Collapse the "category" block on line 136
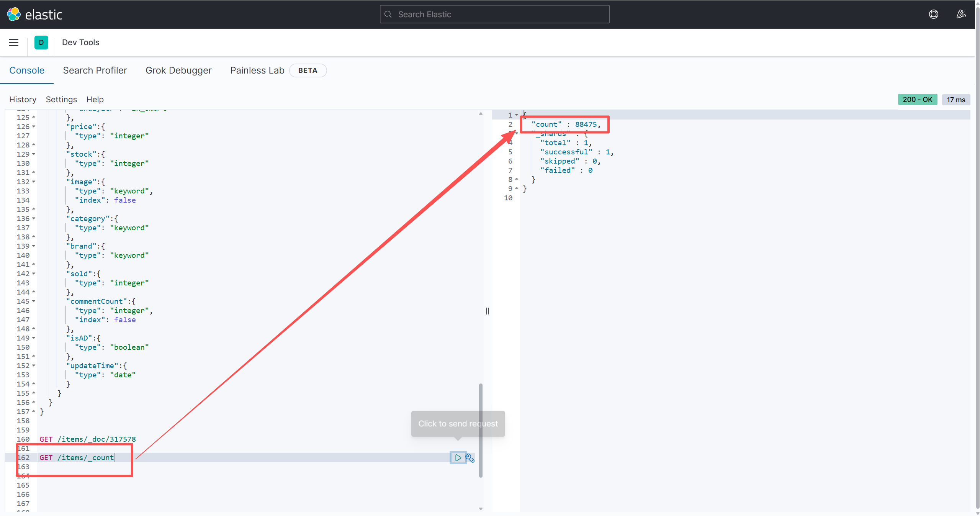 pyautogui.click(x=34, y=218)
